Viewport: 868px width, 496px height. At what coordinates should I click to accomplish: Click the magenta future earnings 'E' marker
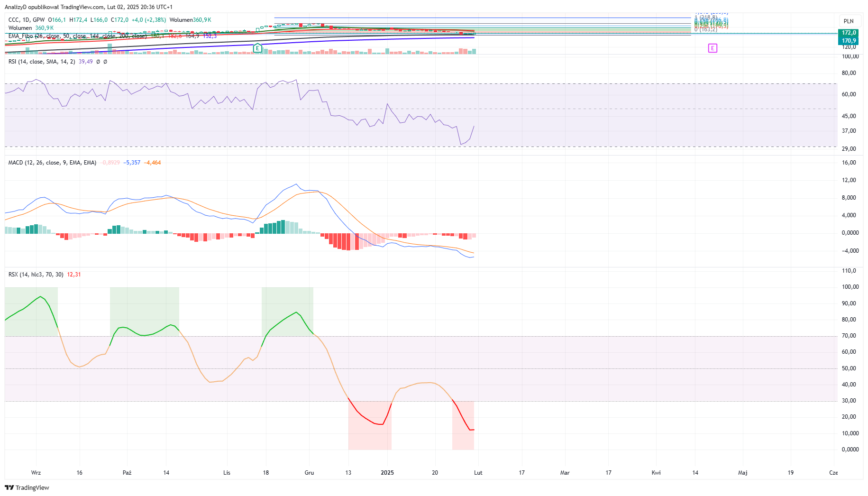click(713, 48)
